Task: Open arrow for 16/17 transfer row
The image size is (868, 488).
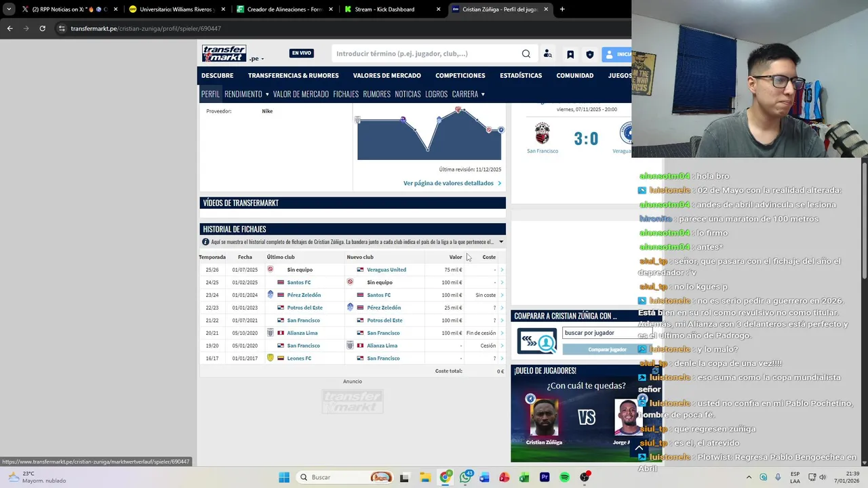Action: click(502, 359)
